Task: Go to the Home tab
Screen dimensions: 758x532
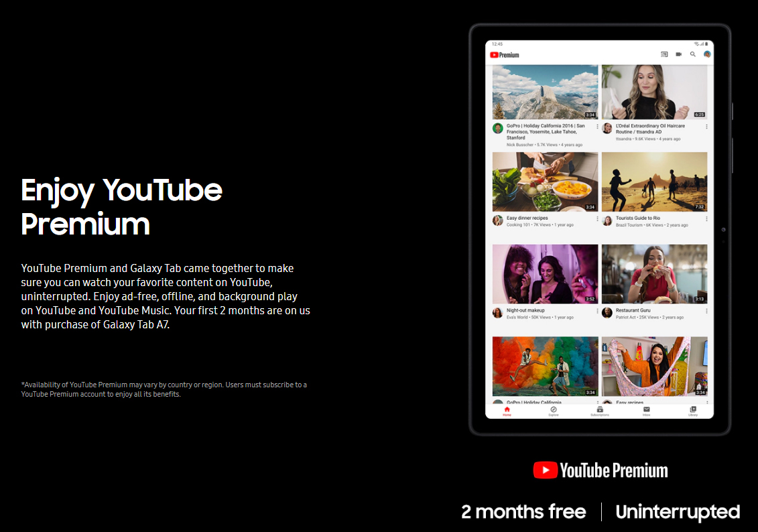Action: 507,411
